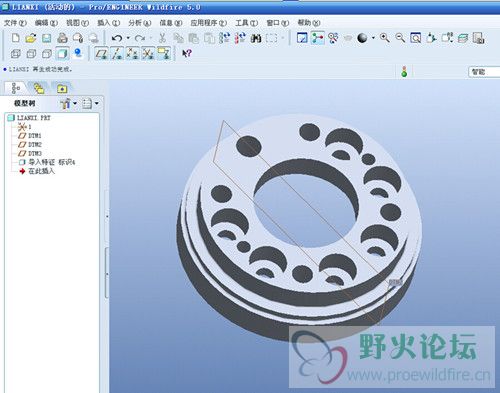This screenshot has width=500, height=393.
Task: Click the context help arrow icon
Action: (x=187, y=53)
